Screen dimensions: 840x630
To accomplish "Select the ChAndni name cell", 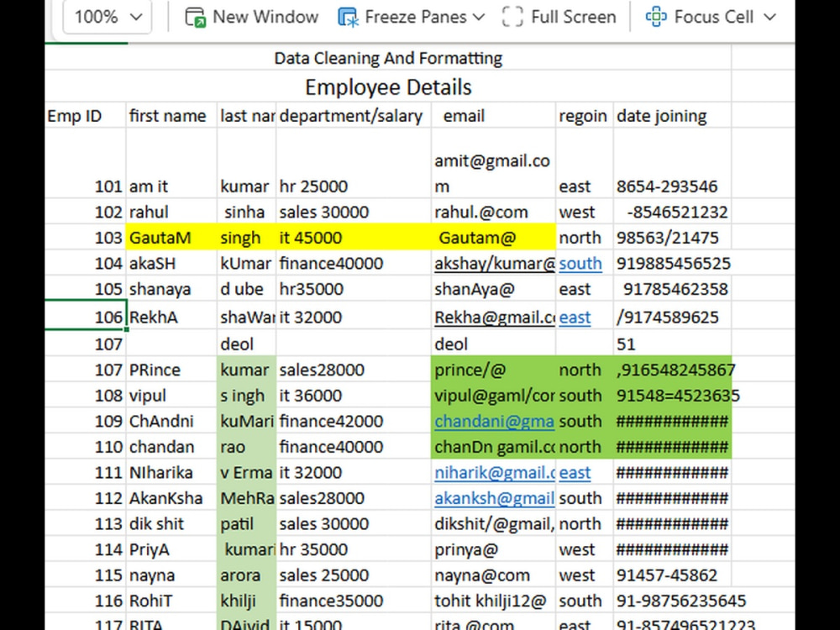I will tap(171, 421).
